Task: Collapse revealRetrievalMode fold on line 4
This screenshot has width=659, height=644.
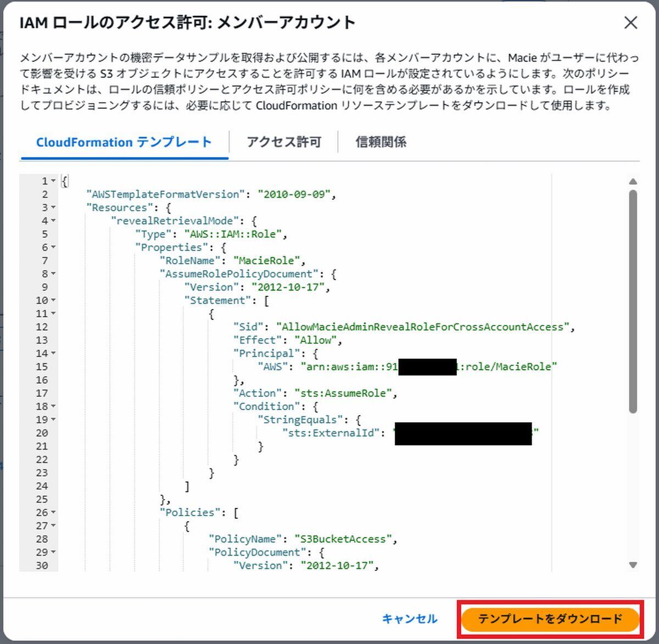Action: tap(53, 221)
